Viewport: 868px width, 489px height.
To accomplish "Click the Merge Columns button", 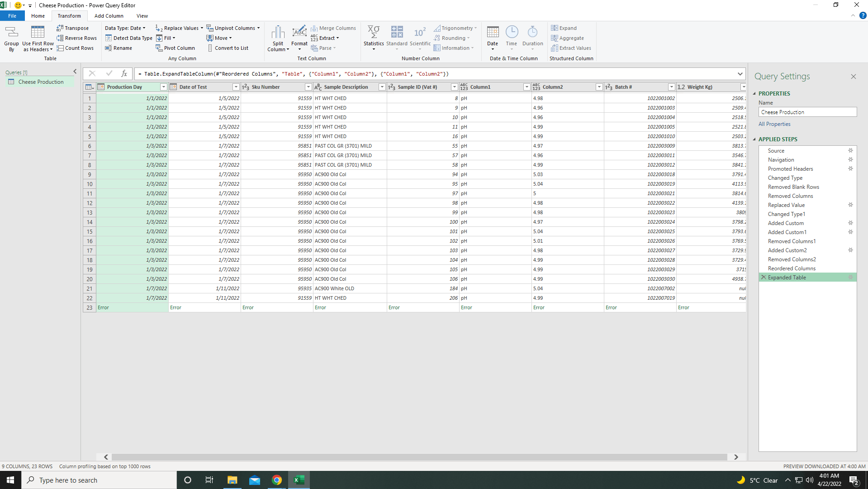I will 333,28.
